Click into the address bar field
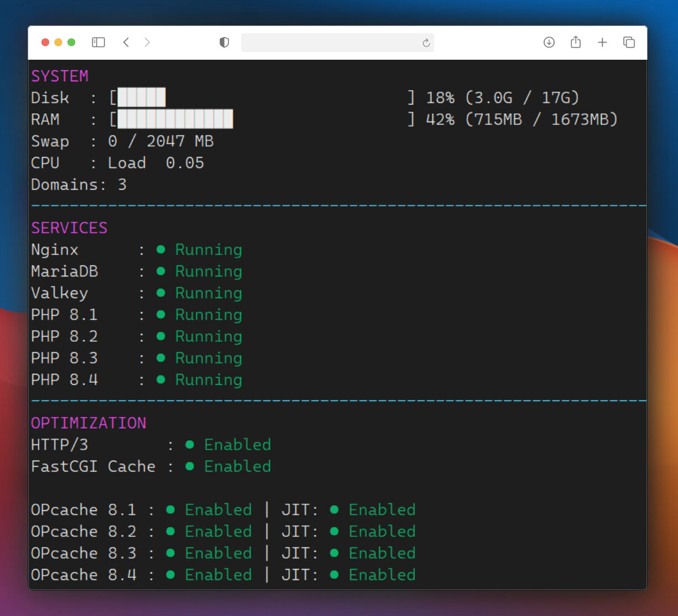This screenshot has height=616, width=678. click(x=331, y=43)
